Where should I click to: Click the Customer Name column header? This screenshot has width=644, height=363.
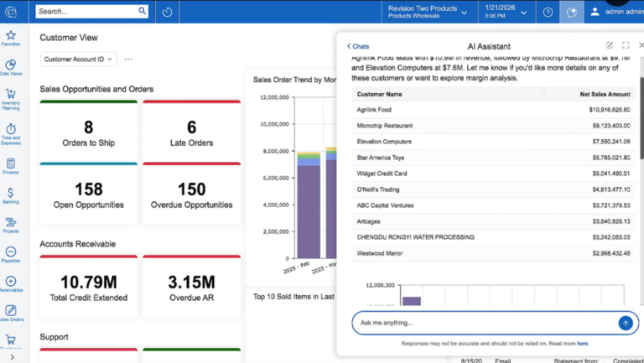click(x=448, y=94)
